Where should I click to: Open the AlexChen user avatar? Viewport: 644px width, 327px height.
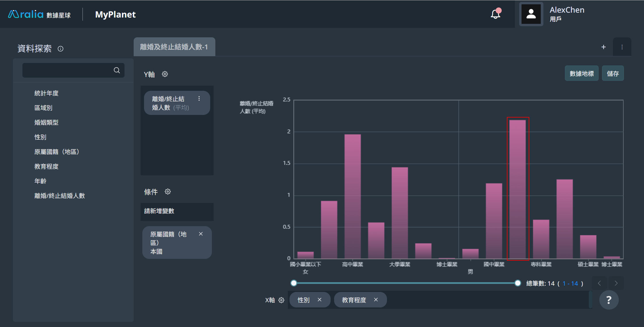pos(531,14)
